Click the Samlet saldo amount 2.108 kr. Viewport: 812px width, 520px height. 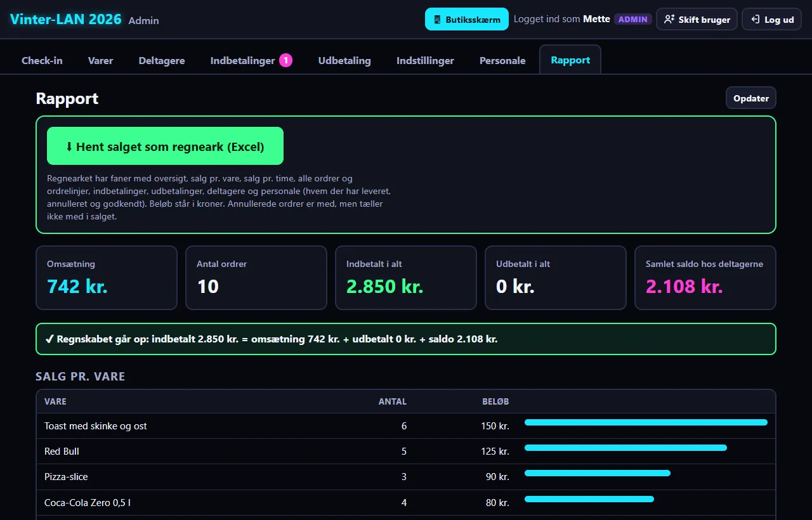tap(684, 286)
